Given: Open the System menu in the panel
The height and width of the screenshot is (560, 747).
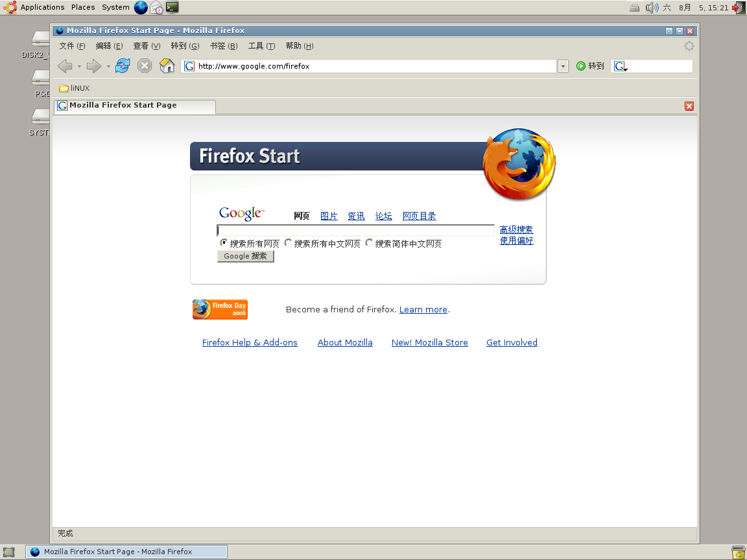Looking at the screenshot, I should click(x=115, y=7).
